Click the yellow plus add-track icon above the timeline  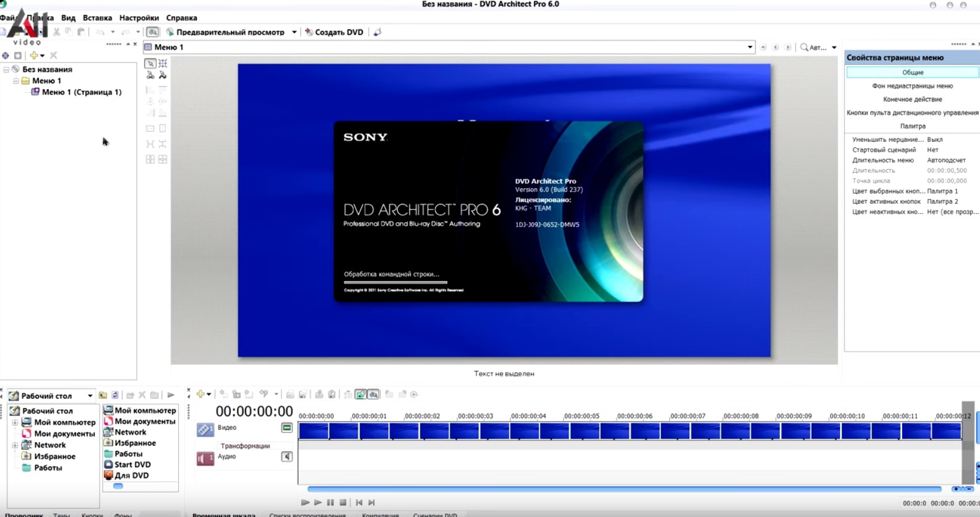pyautogui.click(x=200, y=394)
